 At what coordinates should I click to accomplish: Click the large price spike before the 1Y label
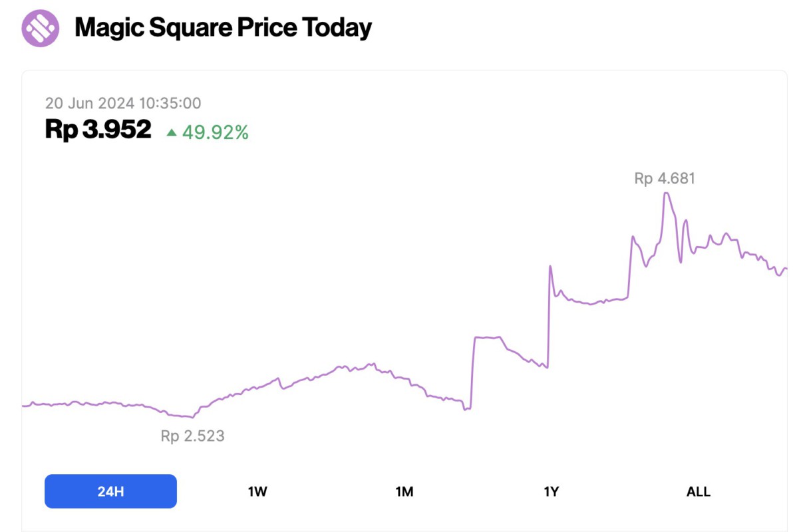550,266
